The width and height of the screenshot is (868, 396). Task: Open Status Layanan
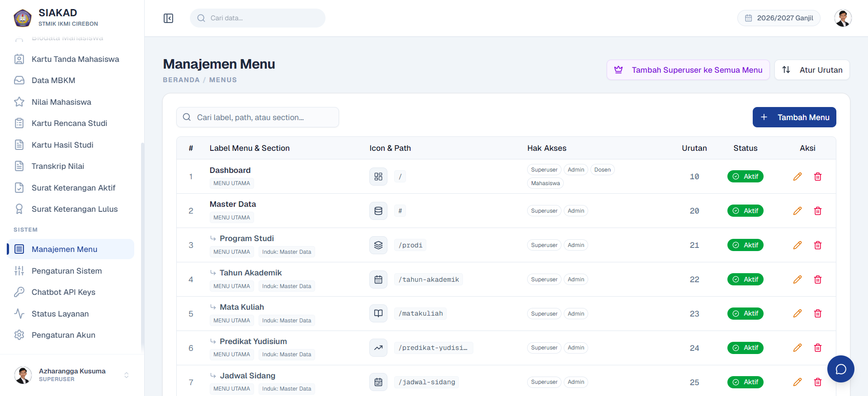click(x=71, y=314)
